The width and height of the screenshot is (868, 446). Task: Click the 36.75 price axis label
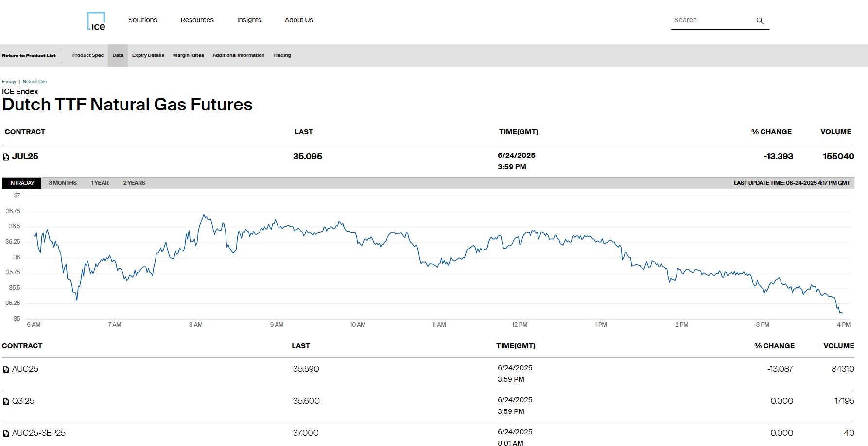coord(13,211)
